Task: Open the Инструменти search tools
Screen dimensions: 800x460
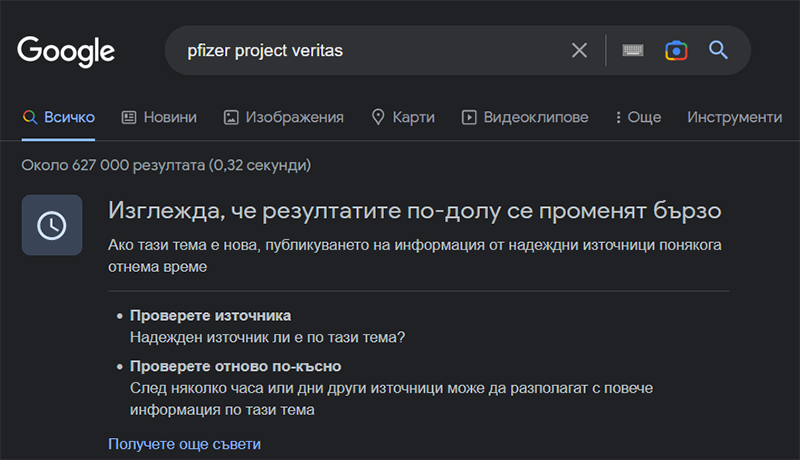Action: tap(734, 117)
